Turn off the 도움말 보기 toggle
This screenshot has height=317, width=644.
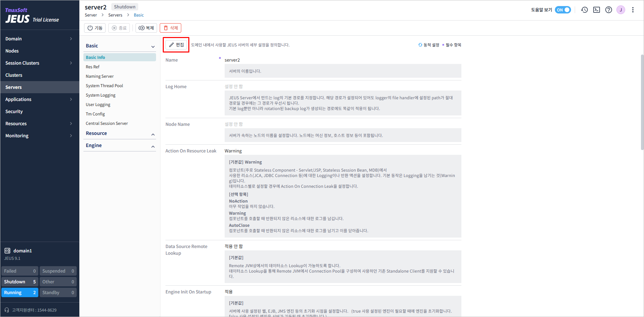click(x=563, y=10)
